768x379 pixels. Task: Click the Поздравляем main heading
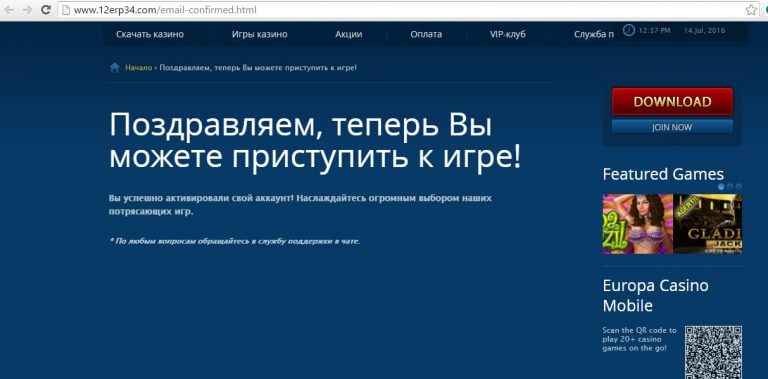315,142
